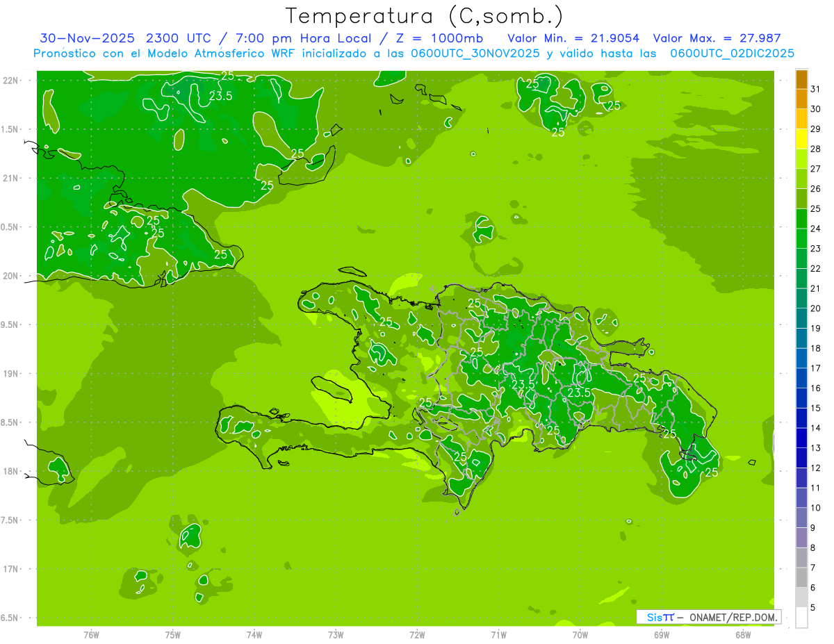Click the 17N latitude label
Viewport: 834px width, 644px height.
click(11, 569)
